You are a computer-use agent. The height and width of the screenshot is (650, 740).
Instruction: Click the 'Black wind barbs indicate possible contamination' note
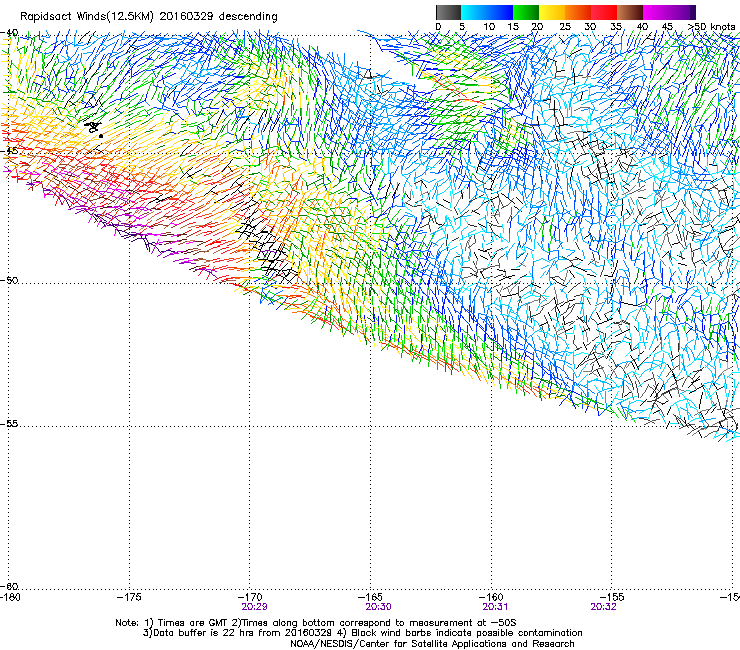(x=461, y=633)
